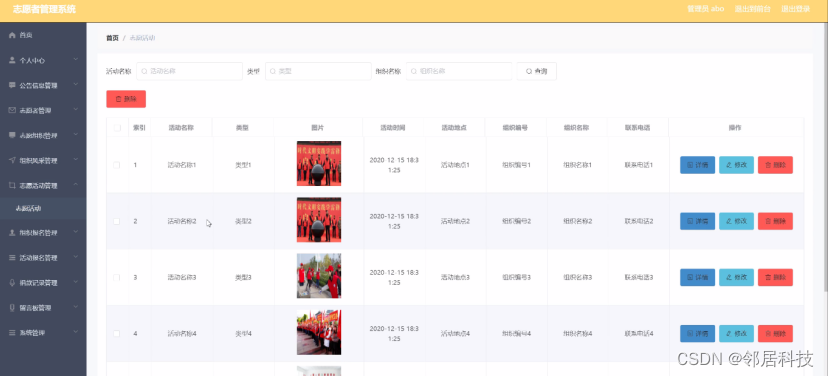829x377 pixels.
Task: Select the 志愿活动 submenu item
Action: [x=43, y=208]
